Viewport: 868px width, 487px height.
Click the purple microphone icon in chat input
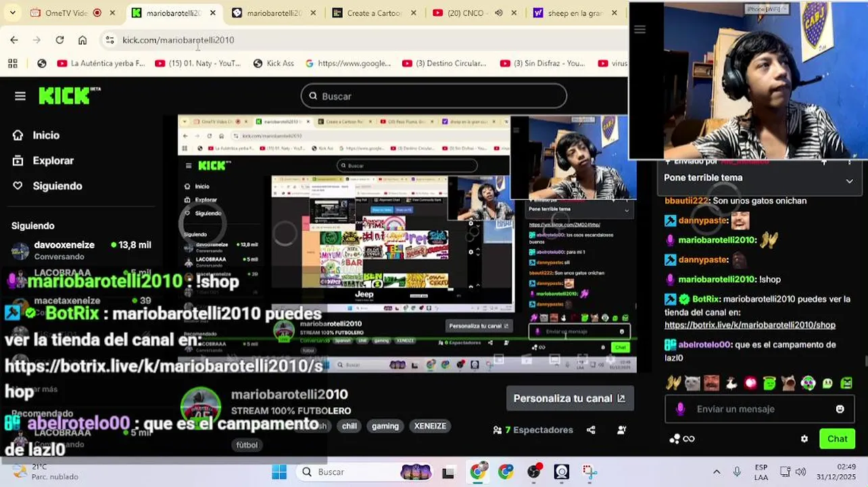tap(681, 409)
